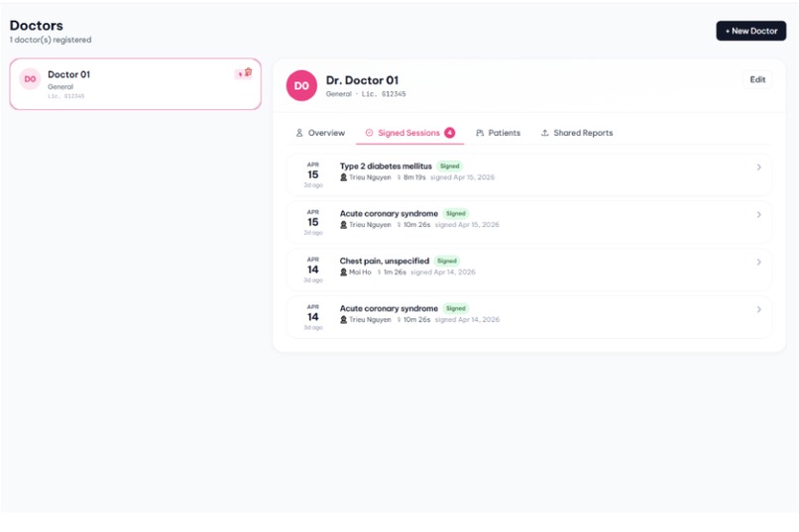Delete Doctor 01 with the trash icon
This screenshot has height=532, width=799.
coord(248,72)
